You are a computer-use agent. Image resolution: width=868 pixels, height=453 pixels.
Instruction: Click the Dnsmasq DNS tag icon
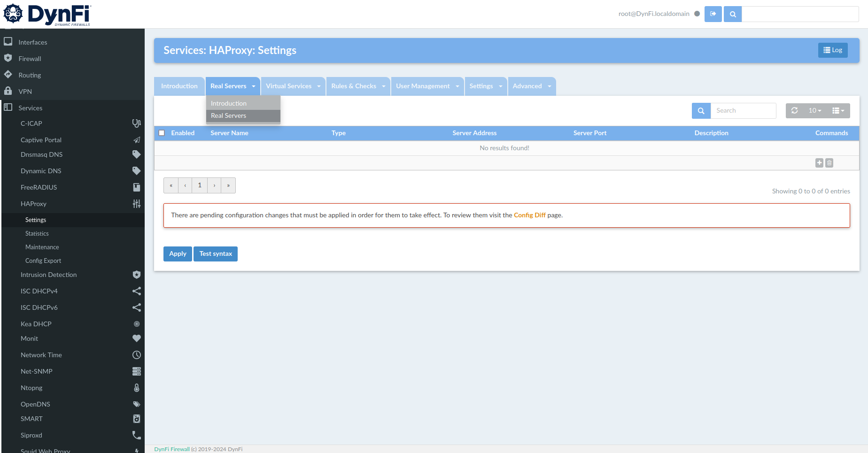[x=136, y=154]
